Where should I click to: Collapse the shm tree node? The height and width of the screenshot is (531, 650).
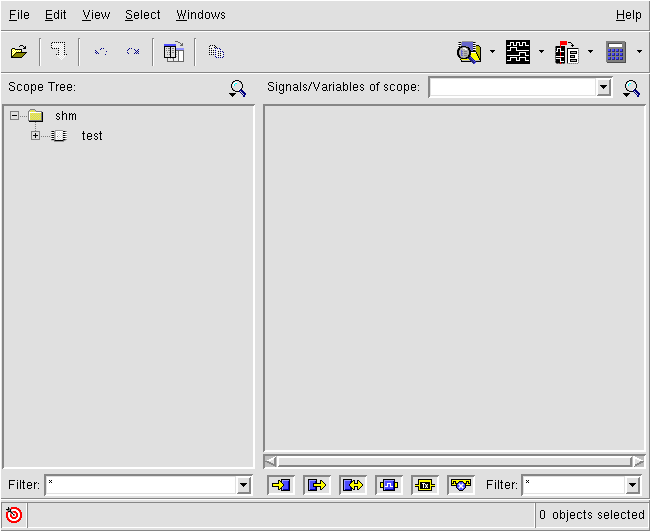point(15,116)
